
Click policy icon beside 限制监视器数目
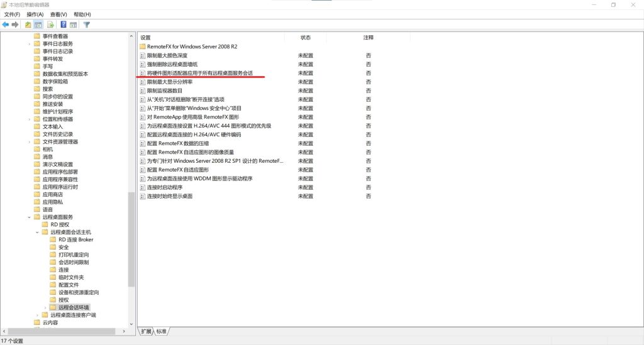point(143,90)
